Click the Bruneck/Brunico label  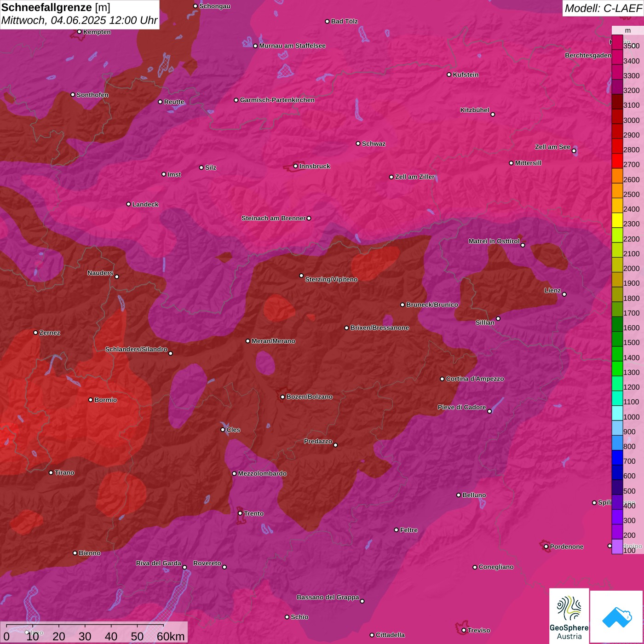[432, 305]
